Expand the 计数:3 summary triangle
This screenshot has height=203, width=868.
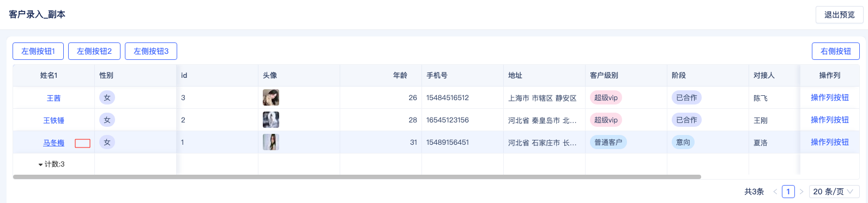tap(40, 164)
